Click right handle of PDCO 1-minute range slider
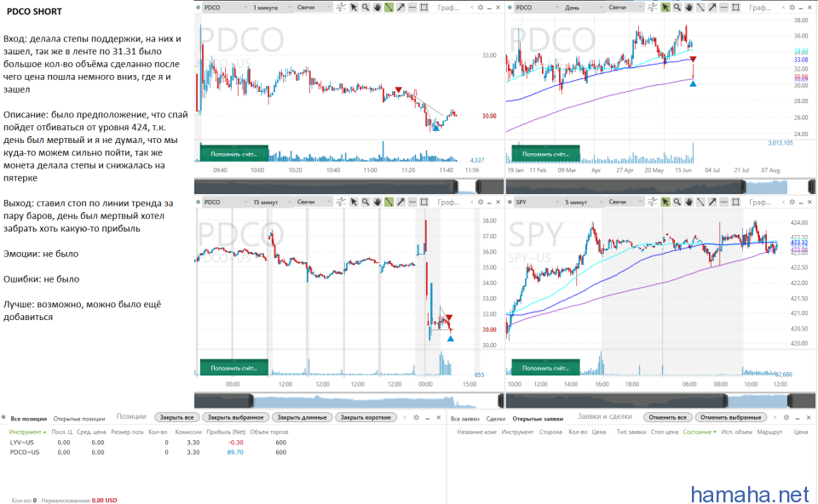 click(478, 186)
